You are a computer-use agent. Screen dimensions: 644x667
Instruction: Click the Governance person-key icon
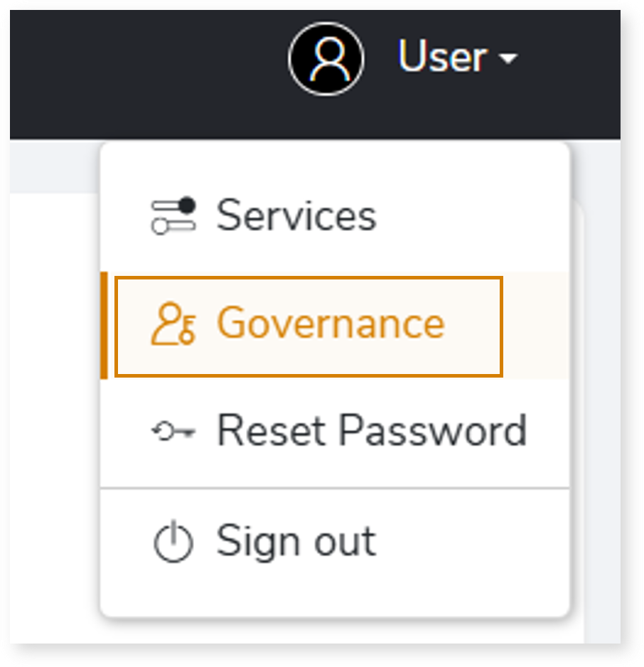coord(173,324)
